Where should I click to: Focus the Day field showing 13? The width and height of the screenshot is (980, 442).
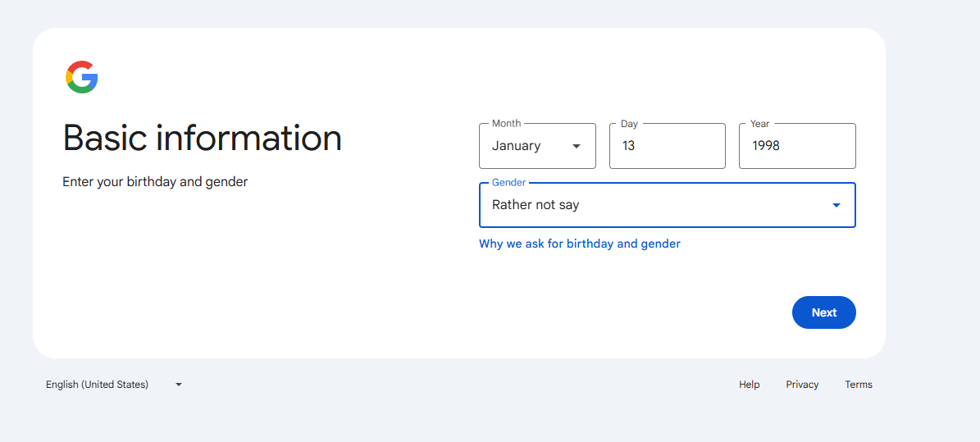pos(668,146)
